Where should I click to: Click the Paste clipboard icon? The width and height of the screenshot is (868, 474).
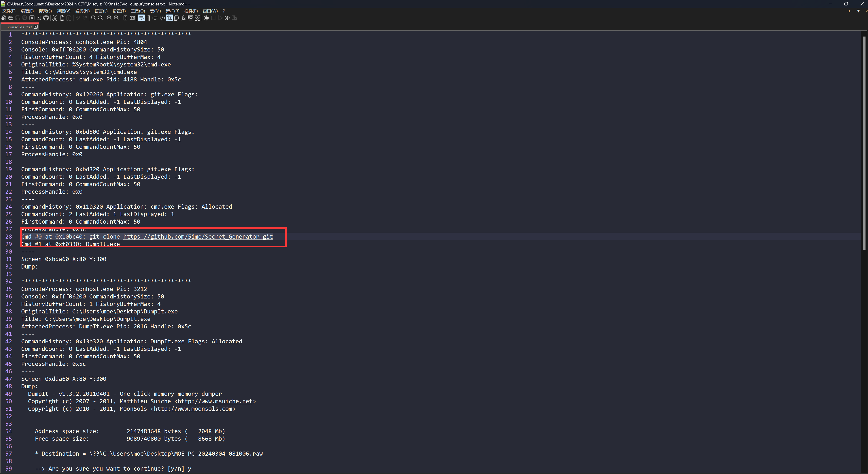[x=69, y=18]
